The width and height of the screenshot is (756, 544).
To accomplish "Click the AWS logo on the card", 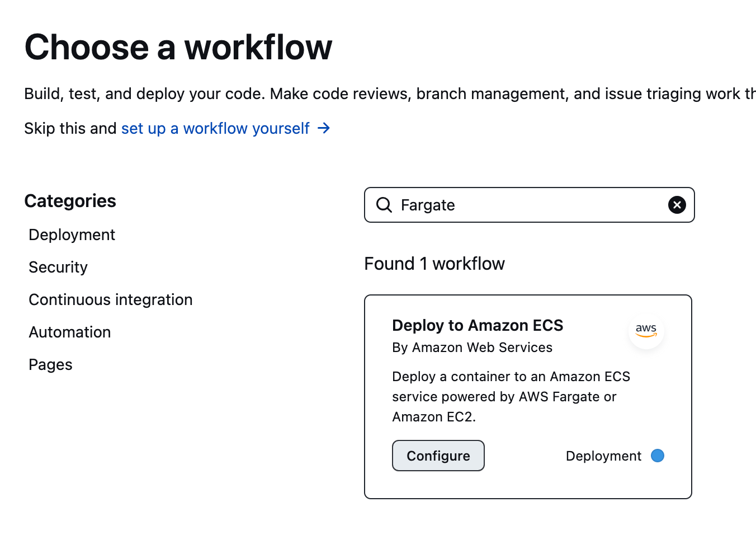I will (x=646, y=330).
